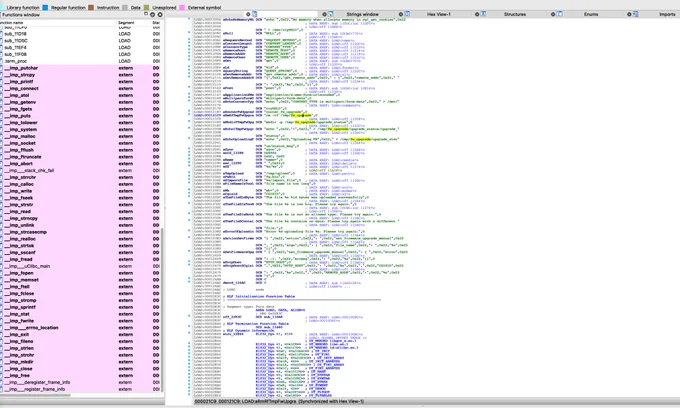Select __imp_ftruncate in function list
The width and height of the screenshot is (680, 408).
click(80, 157)
